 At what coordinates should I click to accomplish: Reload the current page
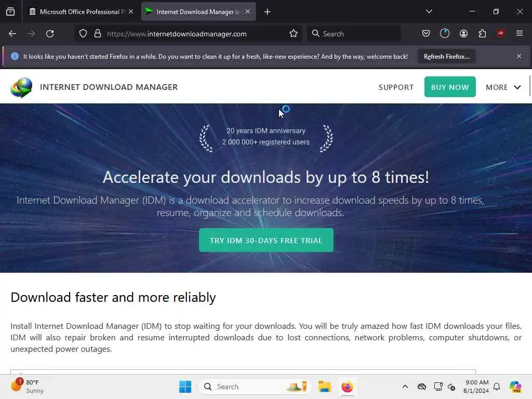[50, 34]
